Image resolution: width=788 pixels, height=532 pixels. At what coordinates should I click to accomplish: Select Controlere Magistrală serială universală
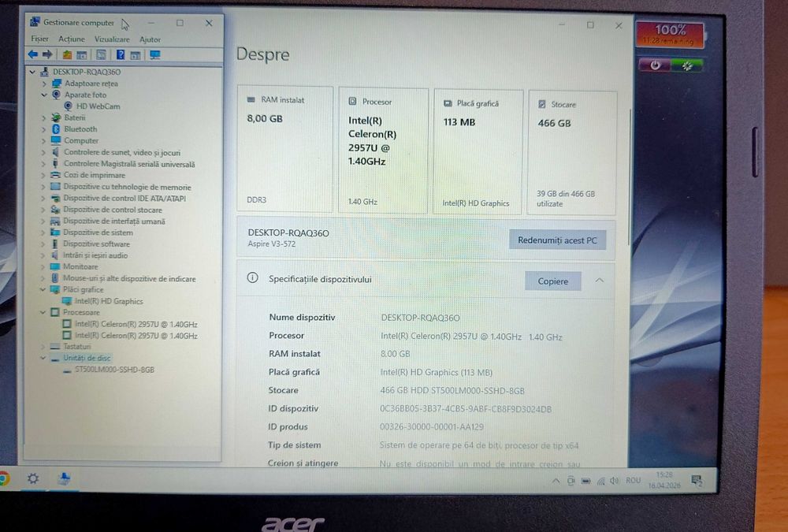[x=129, y=164]
